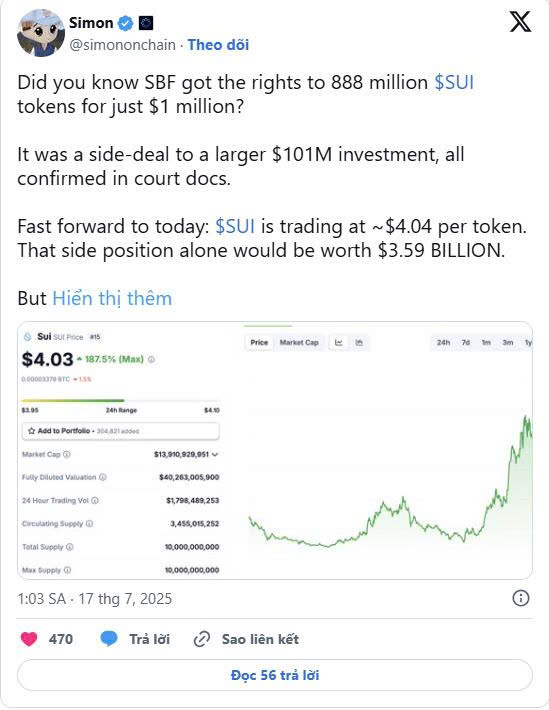Select the 24h time range
Image resolution: width=549 pixels, height=710 pixels.
tap(443, 343)
